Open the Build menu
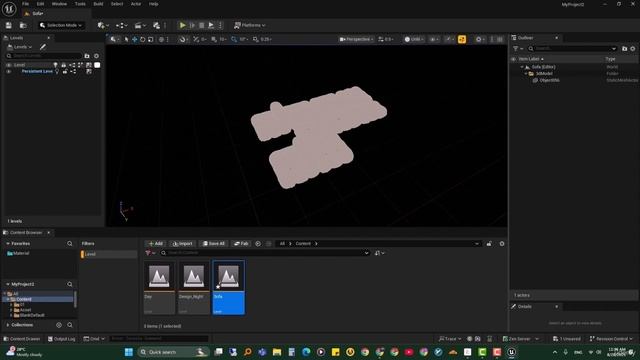Viewport: 640px width, 360px height. 98,4
